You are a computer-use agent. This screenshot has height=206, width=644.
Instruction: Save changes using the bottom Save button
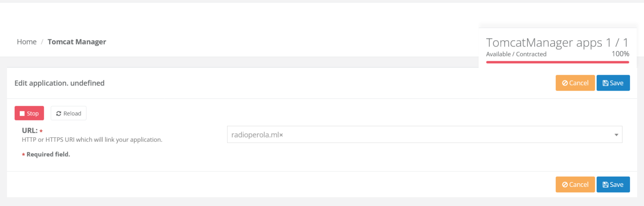(x=613, y=185)
